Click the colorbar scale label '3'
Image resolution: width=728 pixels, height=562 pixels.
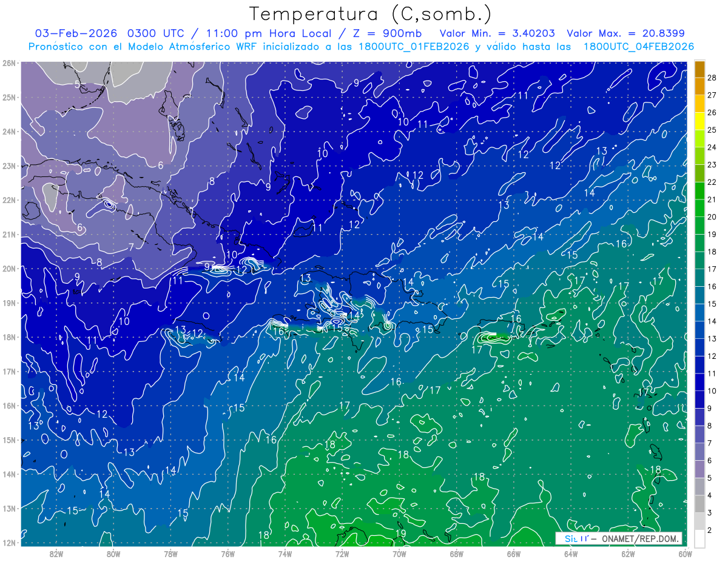pos(709,513)
